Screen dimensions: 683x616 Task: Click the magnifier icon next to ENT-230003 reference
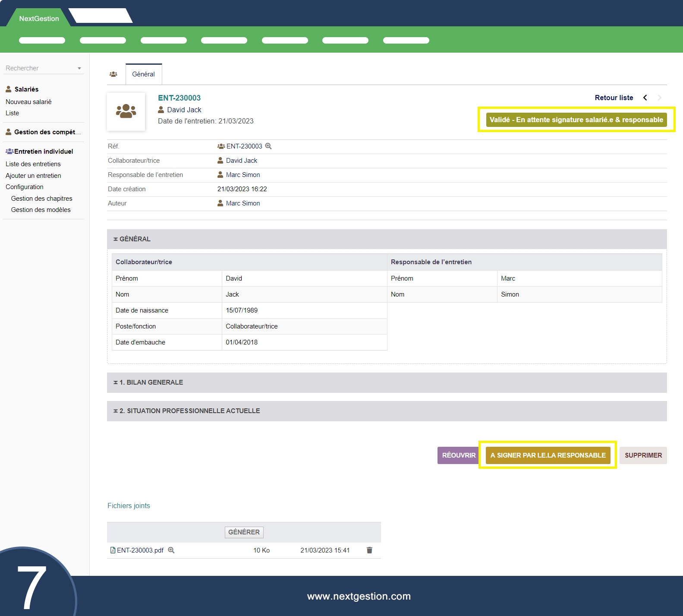click(268, 146)
